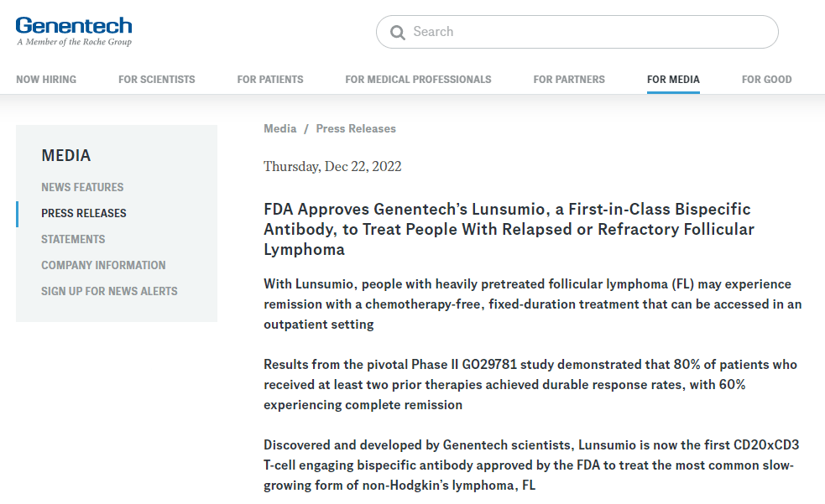
Task: Select the For Media tab
Action: pyautogui.click(x=673, y=80)
